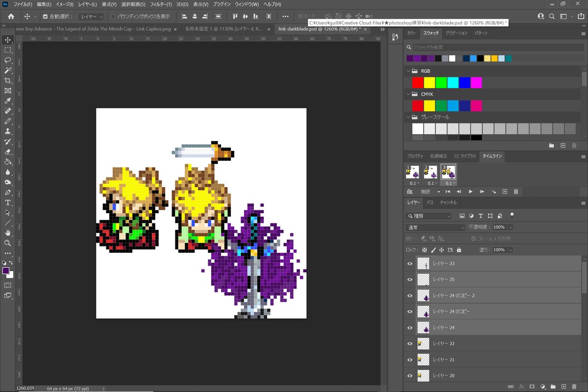Image resolution: width=588 pixels, height=392 pixels.
Task: Collapse the グレースケール swatch group
Action: 407,117
